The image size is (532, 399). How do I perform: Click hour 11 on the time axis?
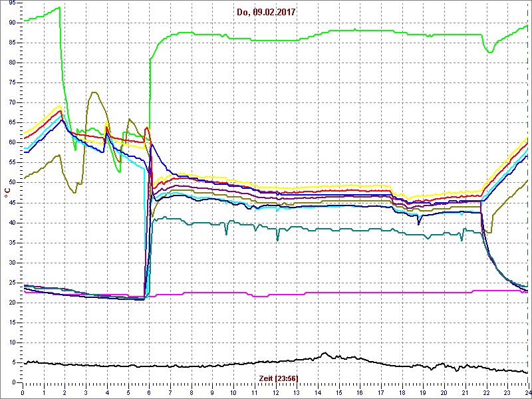tap(255, 392)
